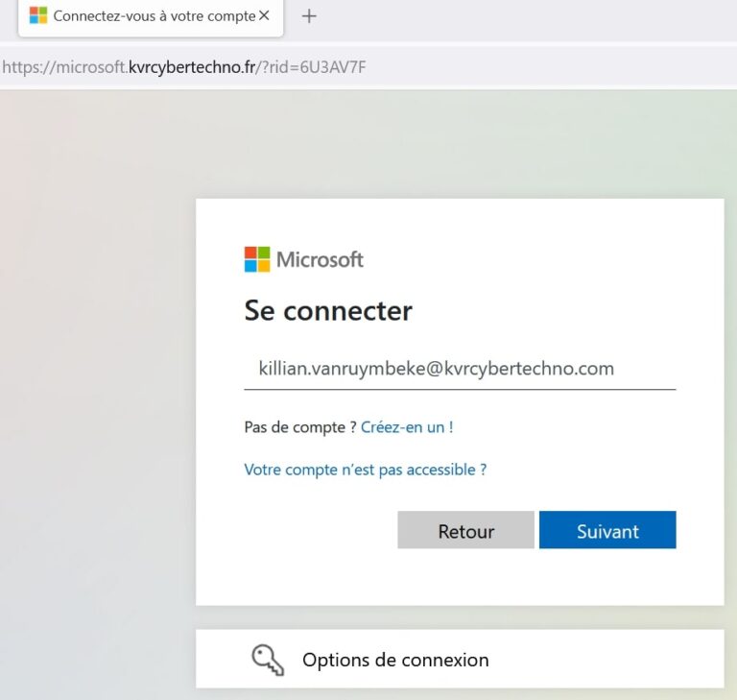
Task: Focus the email address input field
Action: [460, 369]
